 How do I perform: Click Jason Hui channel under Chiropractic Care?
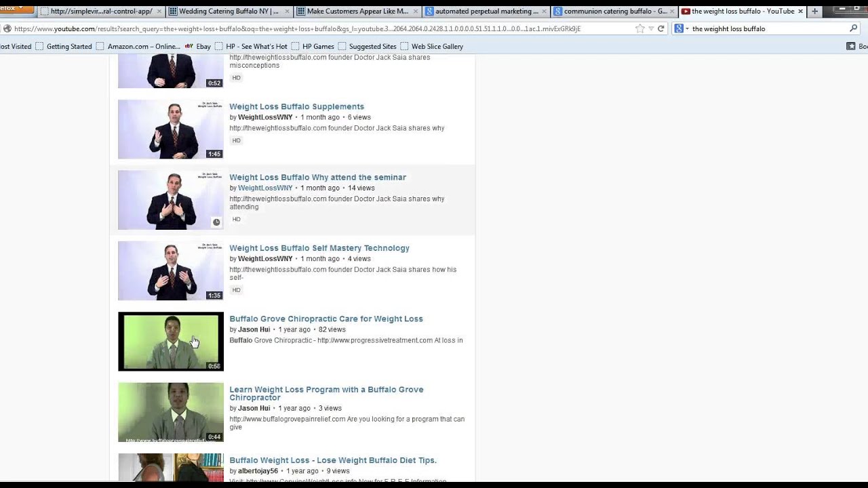coord(254,329)
